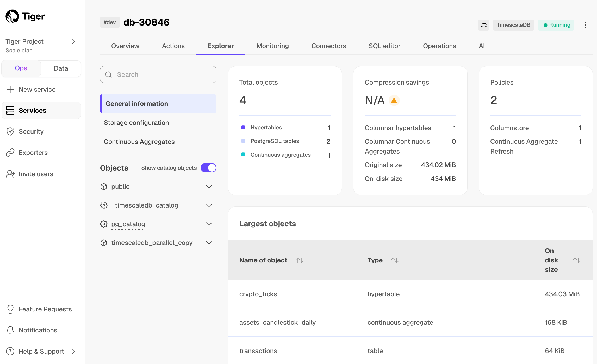The image size is (597, 364).
Task: Click the Exporters link icon
Action: [10, 153]
